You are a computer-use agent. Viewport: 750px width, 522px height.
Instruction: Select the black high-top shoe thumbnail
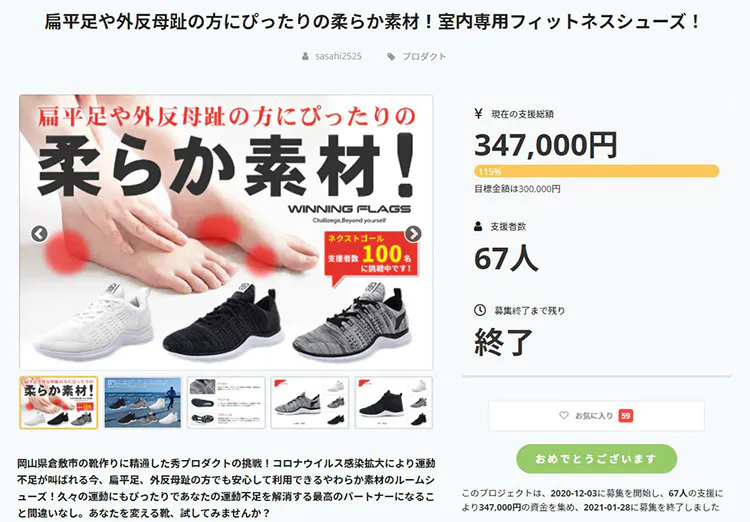[394, 402]
